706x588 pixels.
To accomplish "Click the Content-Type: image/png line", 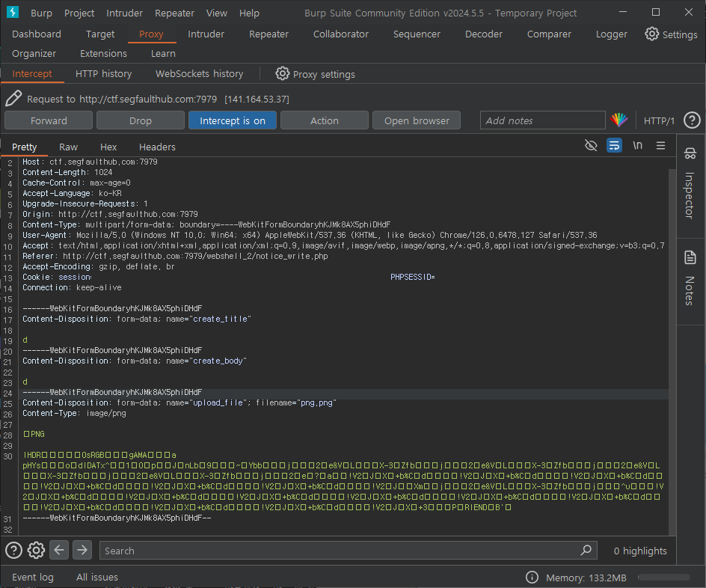I will coord(74,413).
